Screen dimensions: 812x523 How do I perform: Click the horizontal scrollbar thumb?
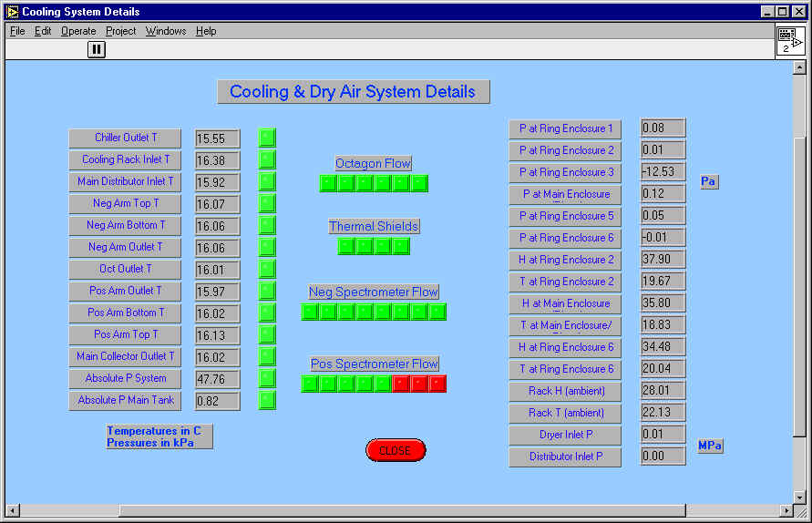tap(403, 510)
